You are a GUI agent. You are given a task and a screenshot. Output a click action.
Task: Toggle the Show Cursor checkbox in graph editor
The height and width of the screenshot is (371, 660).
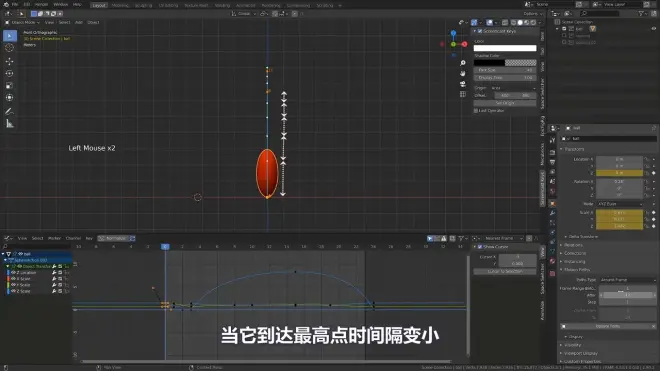click(480, 247)
